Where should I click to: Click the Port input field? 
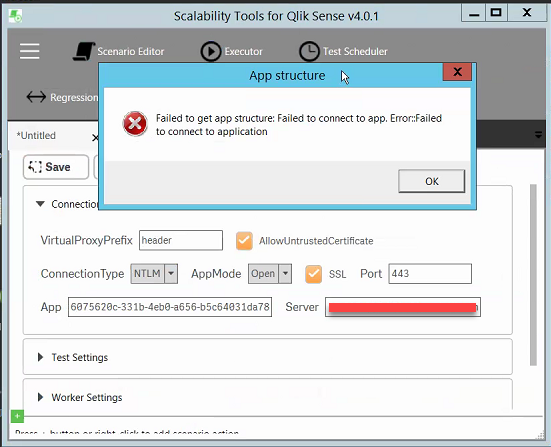430,274
